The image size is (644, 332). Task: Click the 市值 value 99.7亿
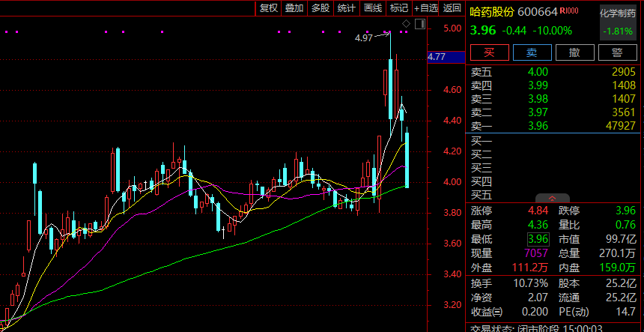620,239
